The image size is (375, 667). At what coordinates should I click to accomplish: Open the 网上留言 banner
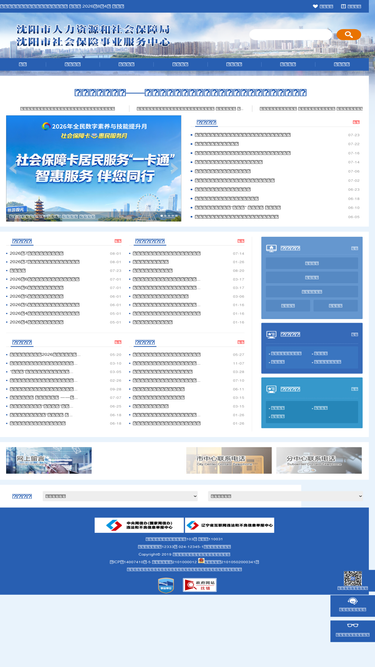pyautogui.click(x=49, y=460)
